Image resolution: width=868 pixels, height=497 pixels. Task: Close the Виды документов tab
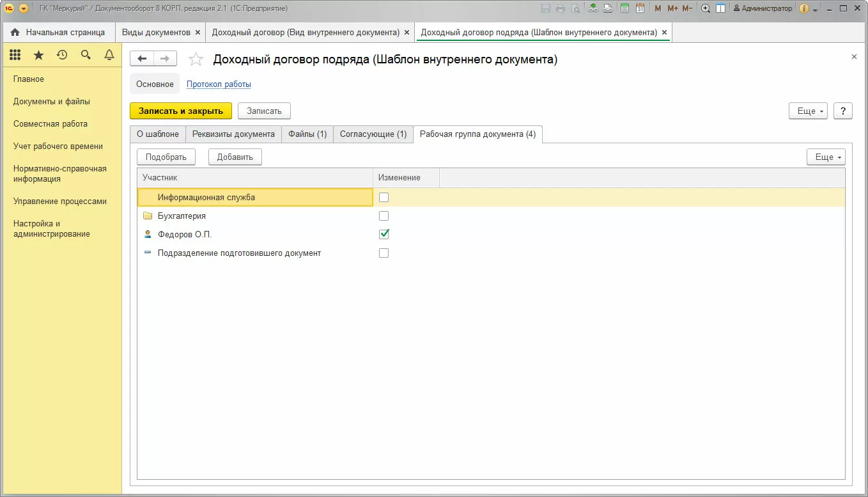(198, 32)
